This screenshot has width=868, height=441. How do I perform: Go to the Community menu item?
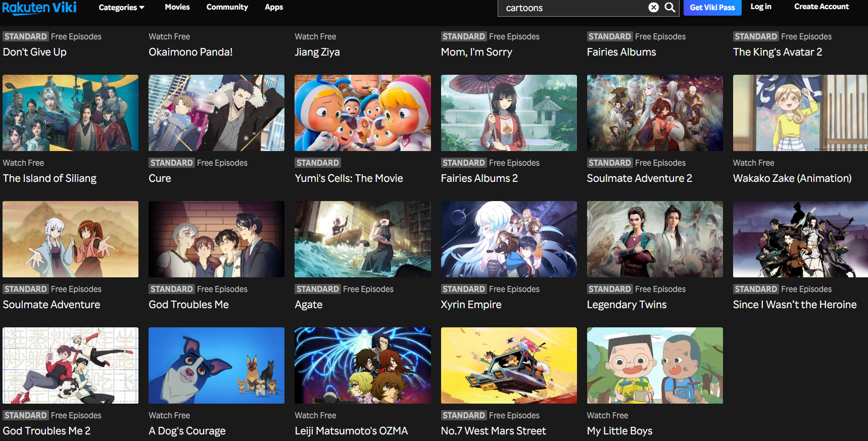(227, 7)
